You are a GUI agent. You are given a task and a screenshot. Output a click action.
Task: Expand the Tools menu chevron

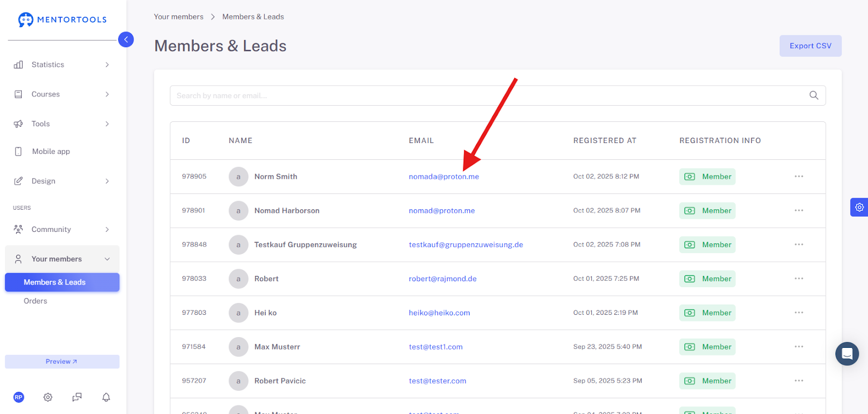pyautogui.click(x=107, y=124)
